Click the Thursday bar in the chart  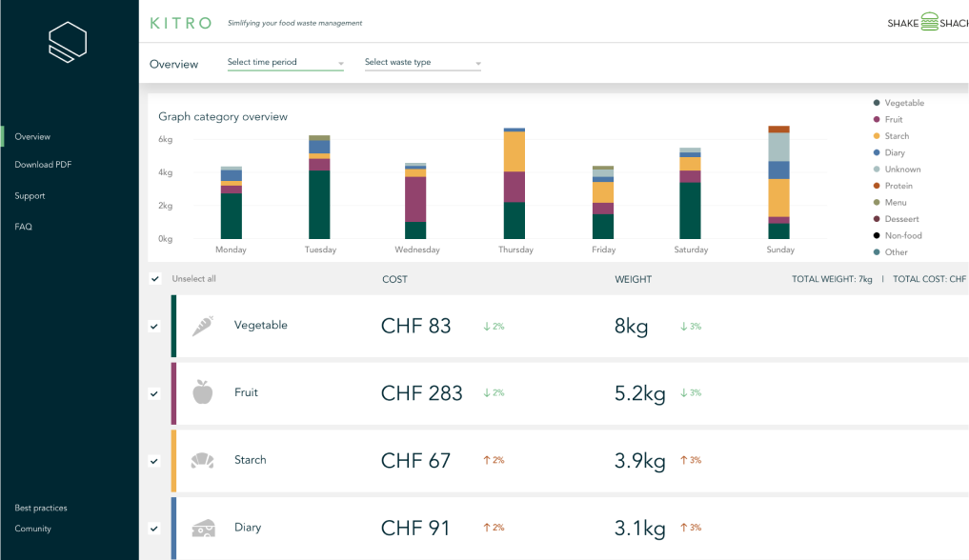(515, 184)
